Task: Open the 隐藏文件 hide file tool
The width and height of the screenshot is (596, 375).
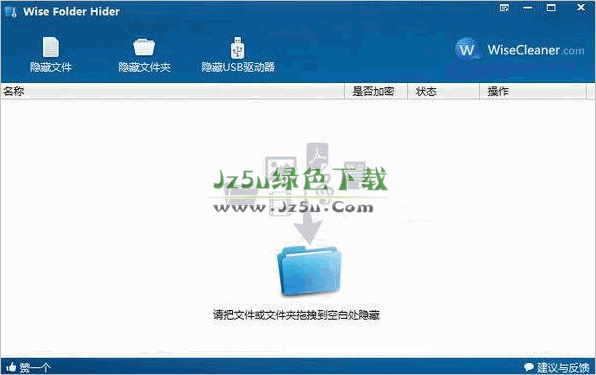Action: tap(51, 54)
